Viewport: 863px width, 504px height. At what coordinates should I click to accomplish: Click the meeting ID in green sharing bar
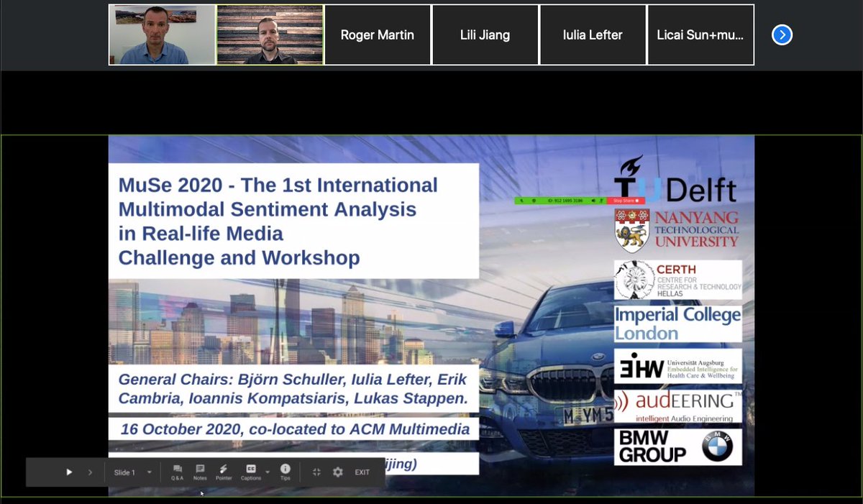(x=565, y=201)
